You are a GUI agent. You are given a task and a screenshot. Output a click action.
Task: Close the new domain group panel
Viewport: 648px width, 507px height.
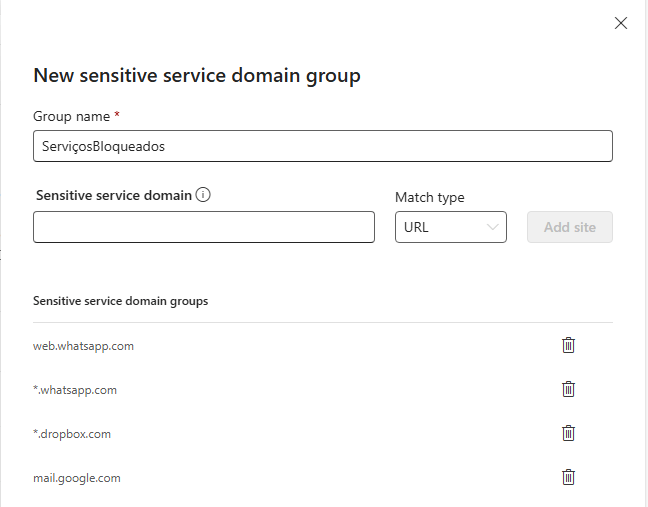tap(620, 23)
